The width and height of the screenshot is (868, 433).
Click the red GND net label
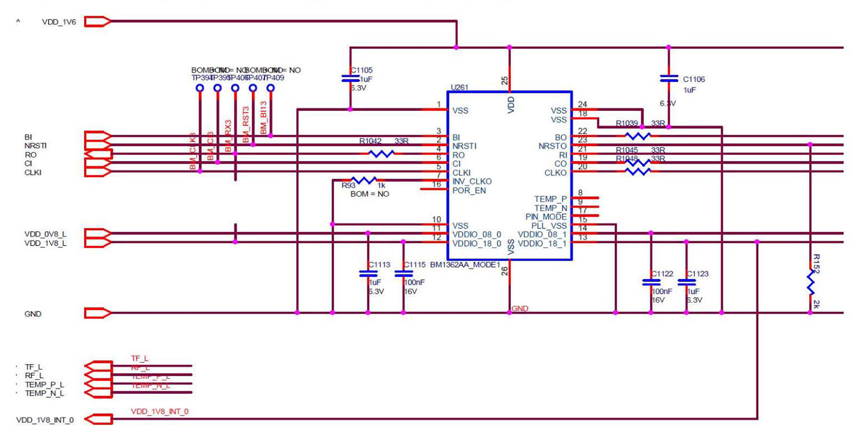[520, 309]
